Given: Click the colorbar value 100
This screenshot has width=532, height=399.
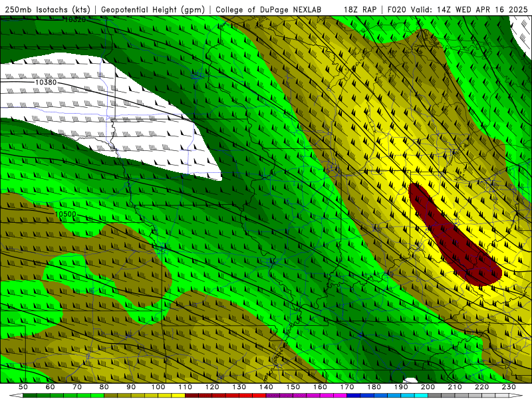Looking at the screenshot, I should point(158,387).
